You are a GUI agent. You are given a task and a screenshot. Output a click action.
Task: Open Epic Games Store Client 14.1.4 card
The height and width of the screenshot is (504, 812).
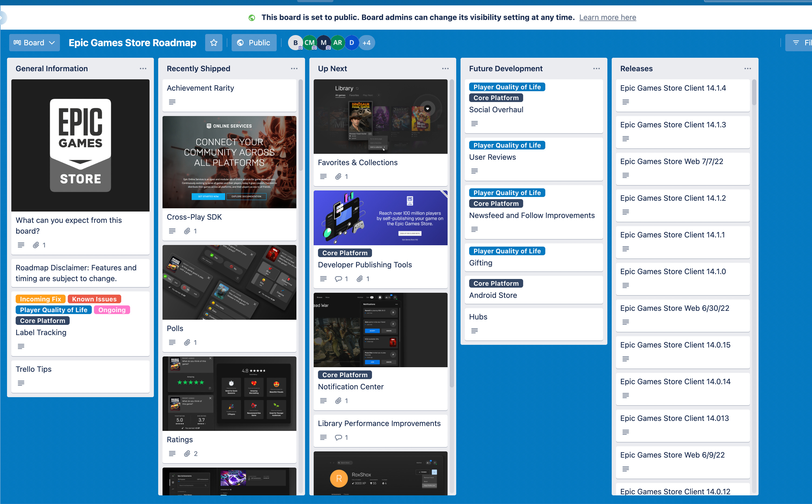[683, 95]
